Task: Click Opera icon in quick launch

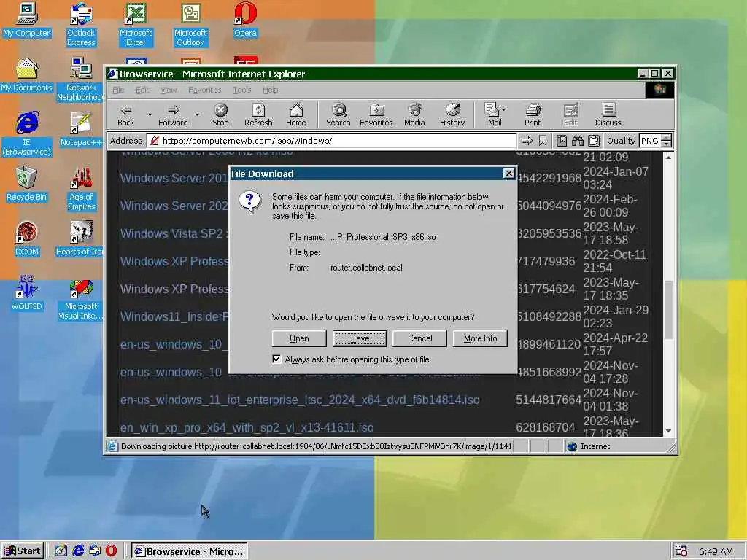Action: pyautogui.click(x=111, y=551)
